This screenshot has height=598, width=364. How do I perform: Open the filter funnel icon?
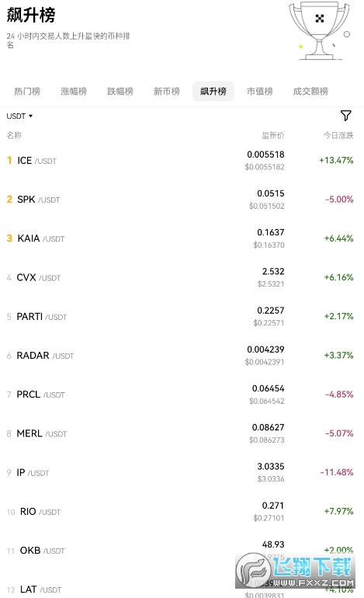[345, 116]
